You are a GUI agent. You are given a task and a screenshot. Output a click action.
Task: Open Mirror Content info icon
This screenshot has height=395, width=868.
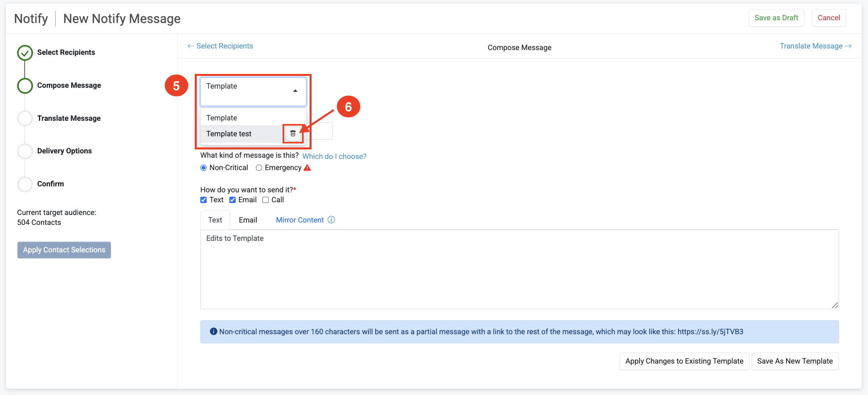click(331, 220)
